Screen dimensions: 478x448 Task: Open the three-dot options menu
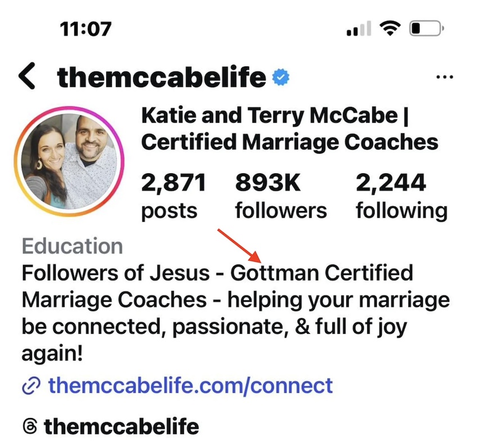click(x=445, y=77)
